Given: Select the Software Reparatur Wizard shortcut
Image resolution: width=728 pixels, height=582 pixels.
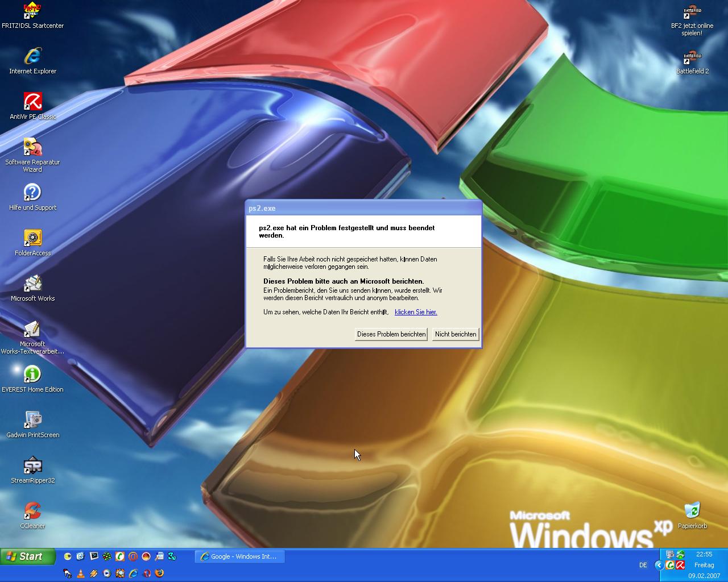Looking at the screenshot, I should tap(32, 155).
